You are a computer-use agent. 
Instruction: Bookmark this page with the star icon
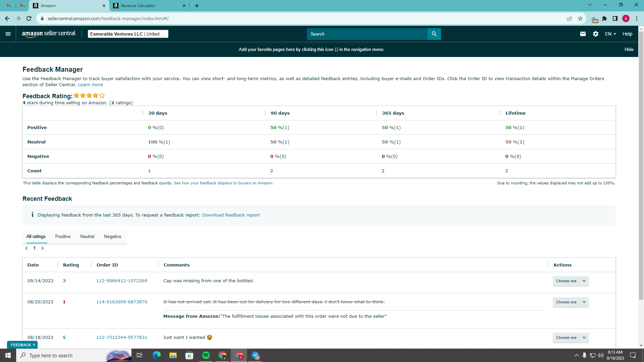click(580, 18)
